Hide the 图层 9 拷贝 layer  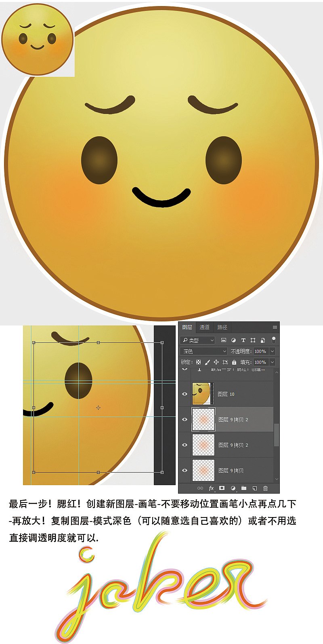click(x=185, y=471)
